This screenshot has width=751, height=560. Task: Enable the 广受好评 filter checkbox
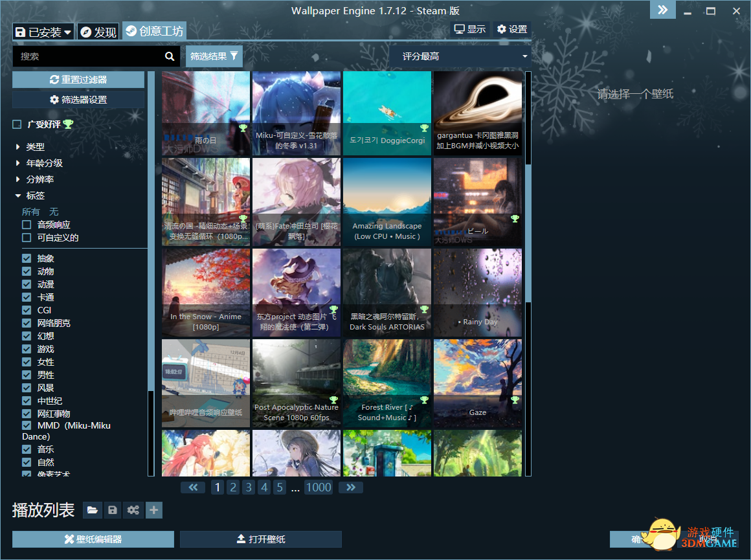tap(17, 124)
